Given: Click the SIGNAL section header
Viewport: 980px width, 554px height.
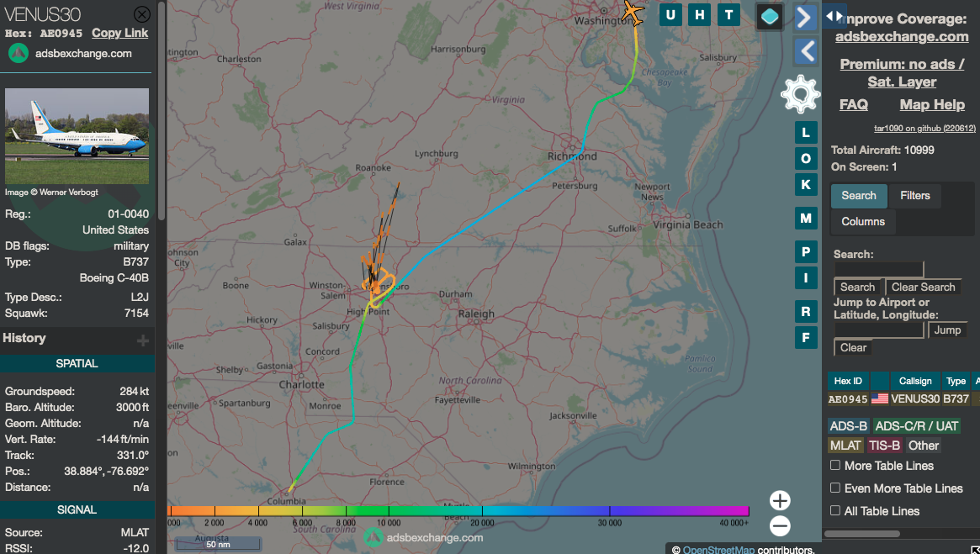Looking at the screenshot, I should (x=77, y=509).
